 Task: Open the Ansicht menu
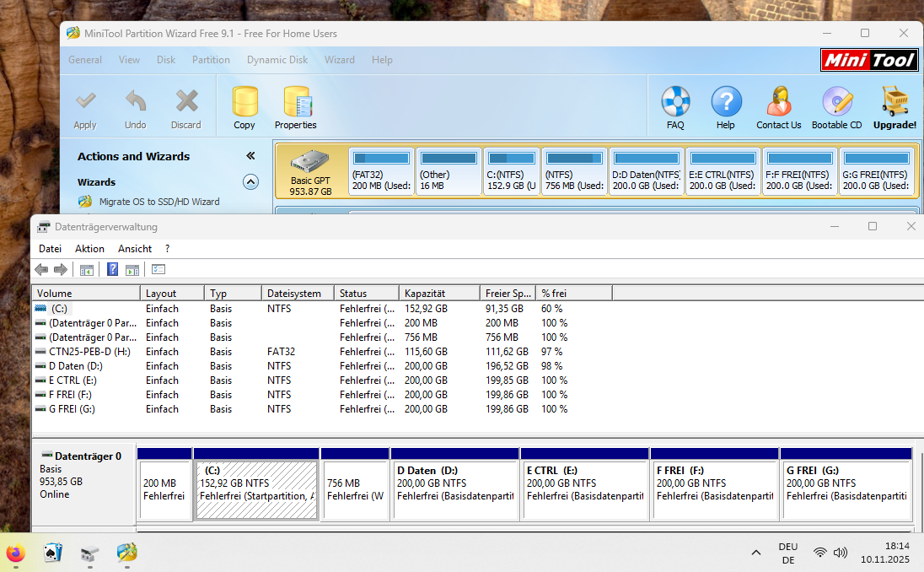pos(135,249)
